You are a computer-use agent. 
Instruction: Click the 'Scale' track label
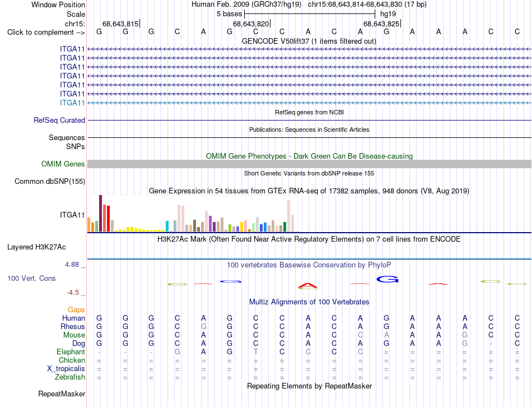click(76, 14)
